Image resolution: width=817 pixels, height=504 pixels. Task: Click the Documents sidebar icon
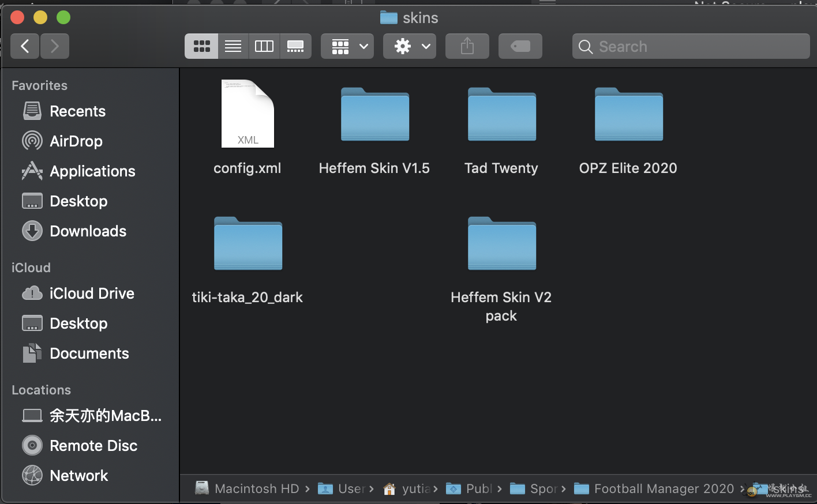coord(32,353)
